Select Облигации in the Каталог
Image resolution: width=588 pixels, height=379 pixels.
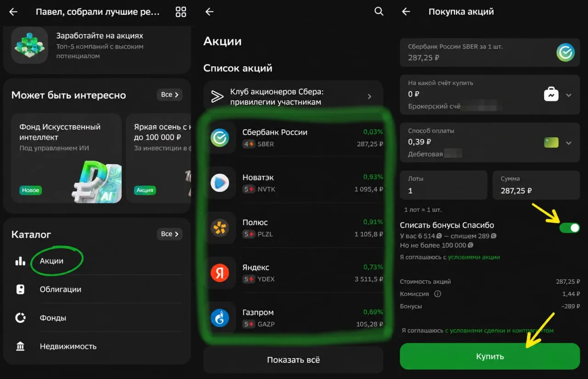(60, 289)
